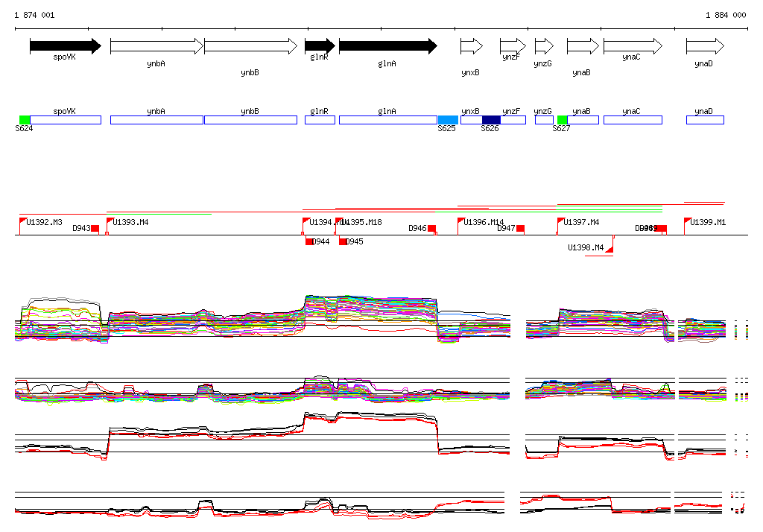
Task: Click the start coordinate 1 874 001
Action: 34,15
